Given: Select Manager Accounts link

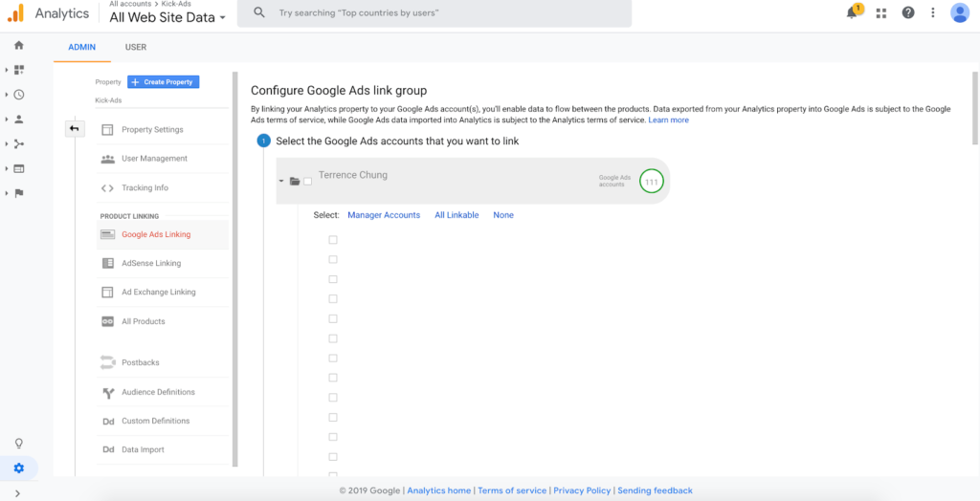Looking at the screenshot, I should pos(384,215).
